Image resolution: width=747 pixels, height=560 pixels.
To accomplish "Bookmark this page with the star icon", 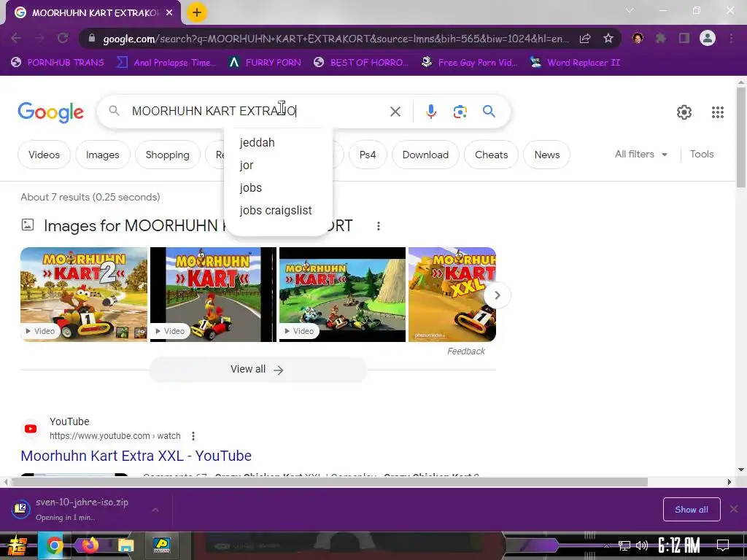I will (608, 38).
